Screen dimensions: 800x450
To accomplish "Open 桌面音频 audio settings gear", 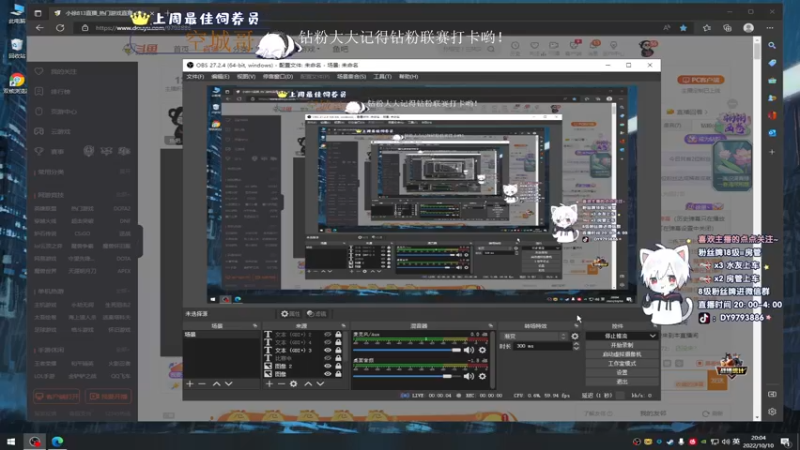I will pos(482,377).
